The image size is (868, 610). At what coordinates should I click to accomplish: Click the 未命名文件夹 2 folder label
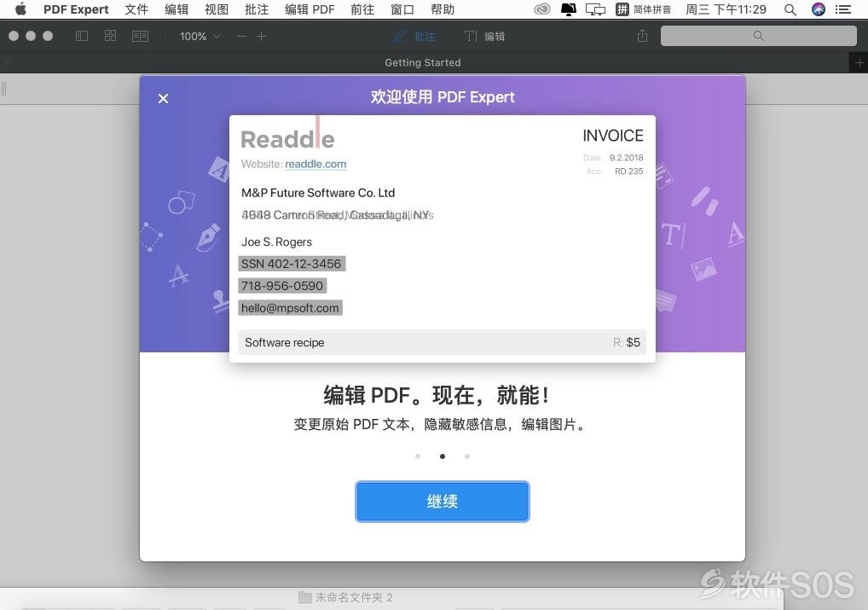tap(346, 597)
